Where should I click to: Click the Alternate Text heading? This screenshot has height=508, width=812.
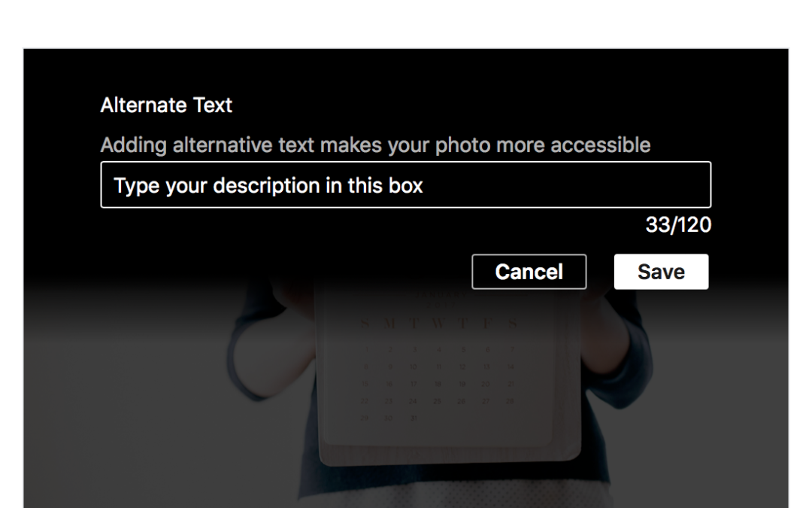[166, 105]
